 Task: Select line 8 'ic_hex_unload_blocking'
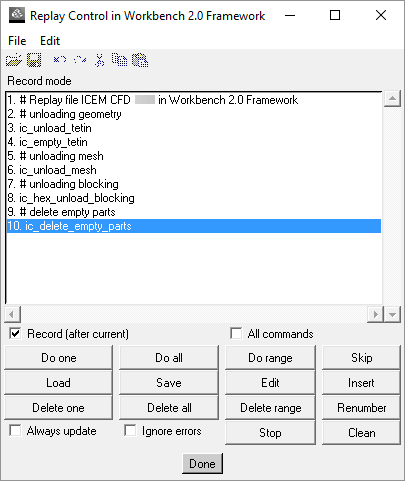click(194, 198)
